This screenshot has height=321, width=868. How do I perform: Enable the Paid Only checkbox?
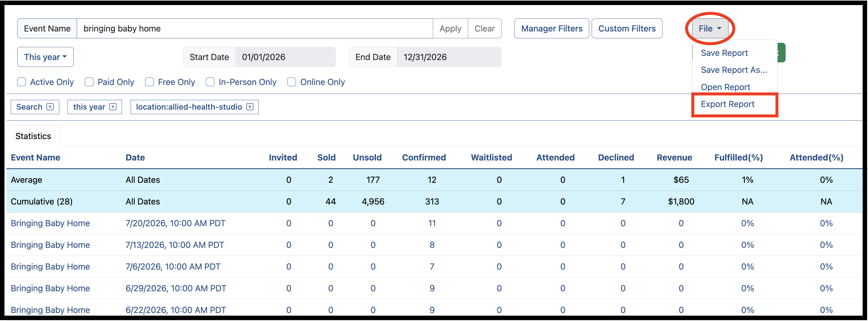click(x=89, y=82)
